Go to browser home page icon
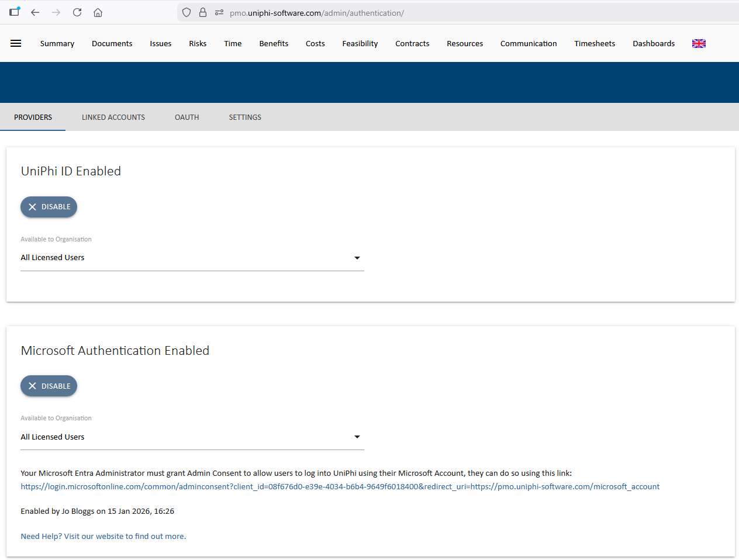This screenshot has height=560, width=739. point(98,12)
